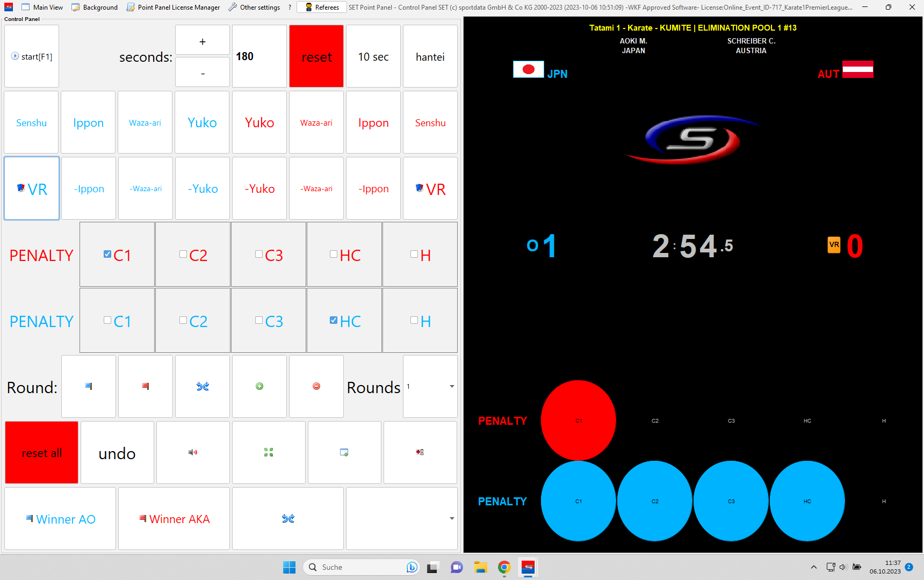
Task: Uncheck blue penalty HC checkbox
Action: pos(334,320)
